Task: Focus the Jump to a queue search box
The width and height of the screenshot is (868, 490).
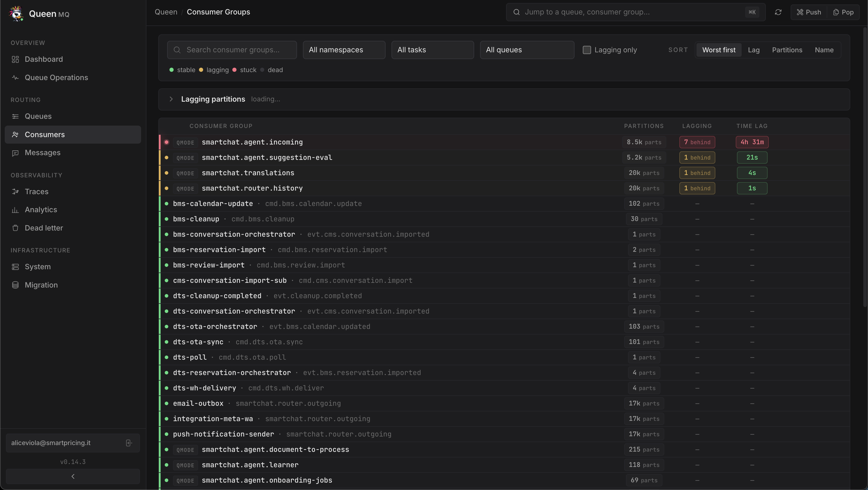Action: (x=635, y=12)
